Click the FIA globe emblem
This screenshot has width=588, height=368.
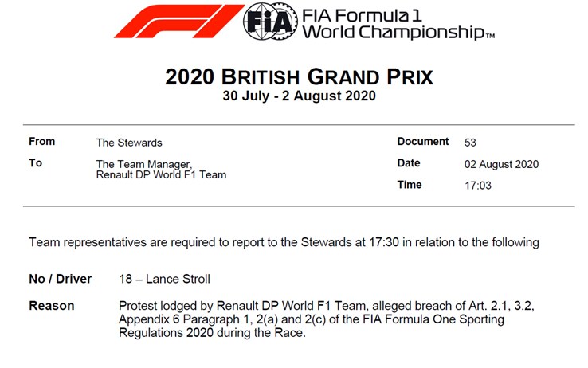271,21
